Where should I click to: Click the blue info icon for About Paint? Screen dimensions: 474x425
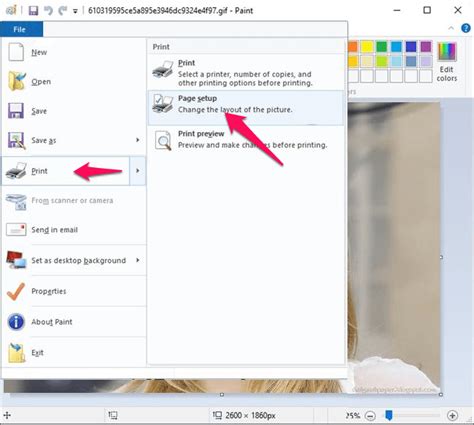point(16,322)
